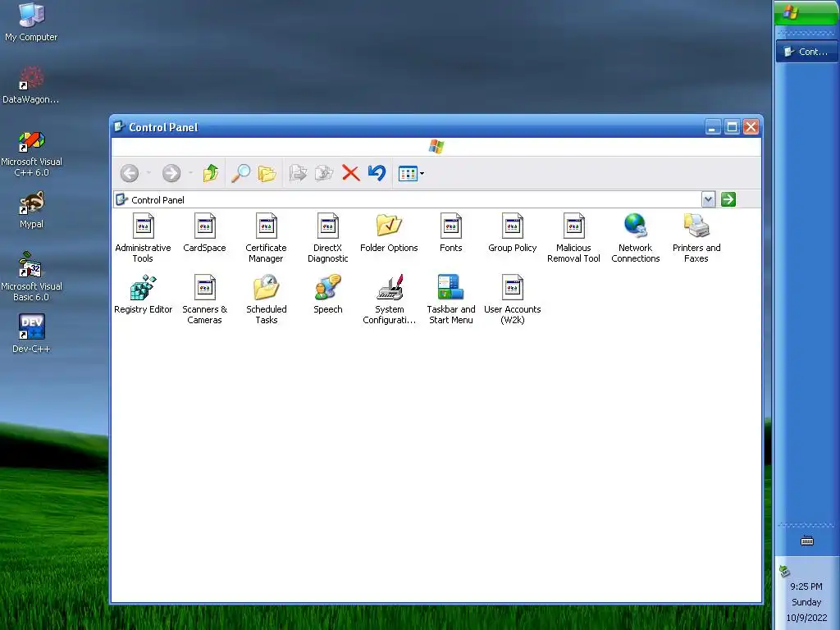Click the keyboard icon on taskbar

[807, 541]
